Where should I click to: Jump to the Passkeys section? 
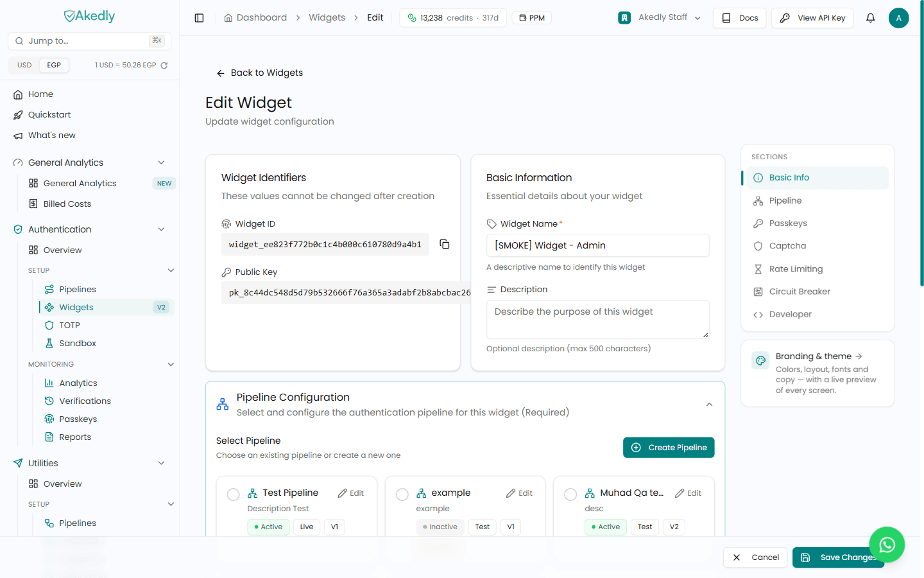pyautogui.click(x=817, y=223)
